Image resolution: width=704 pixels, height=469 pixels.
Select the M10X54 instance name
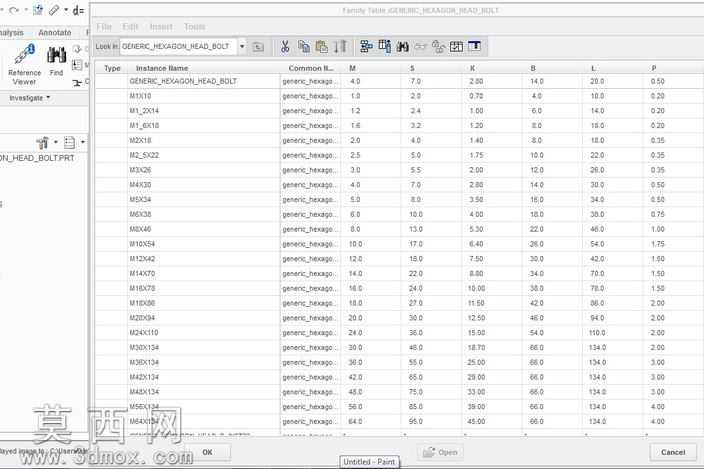click(142, 244)
